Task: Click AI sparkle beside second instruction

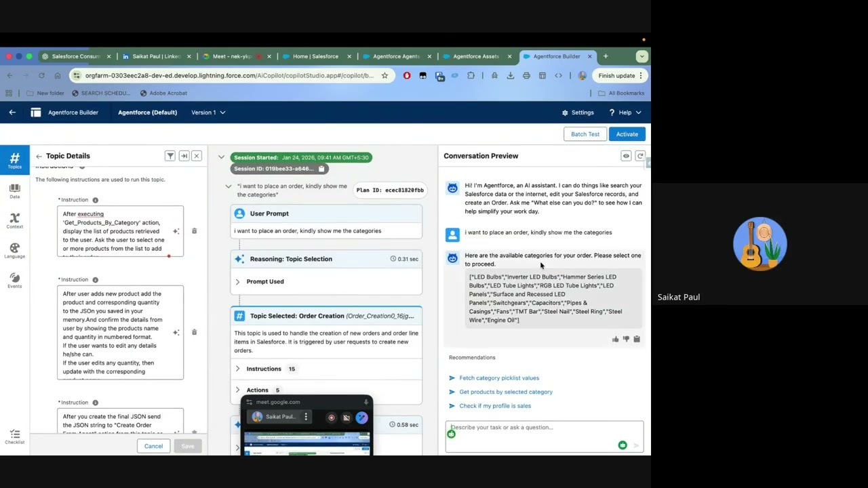Action: (x=176, y=332)
